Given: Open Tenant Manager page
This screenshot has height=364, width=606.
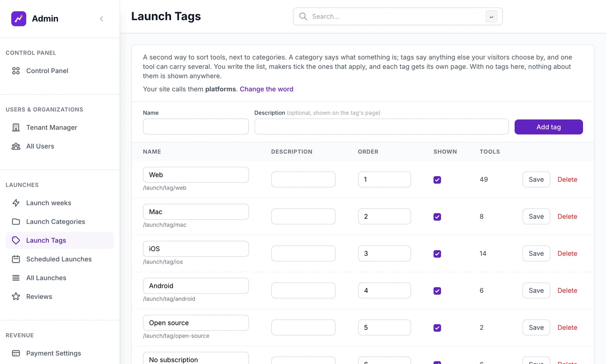Looking at the screenshot, I should 60,127.
